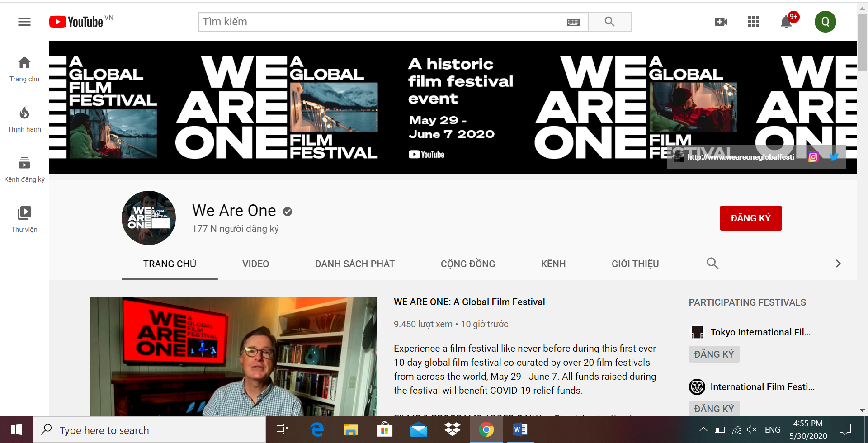Open the channel Twitter link icon
The image size is (868, 443).
(x=834, y=157)
